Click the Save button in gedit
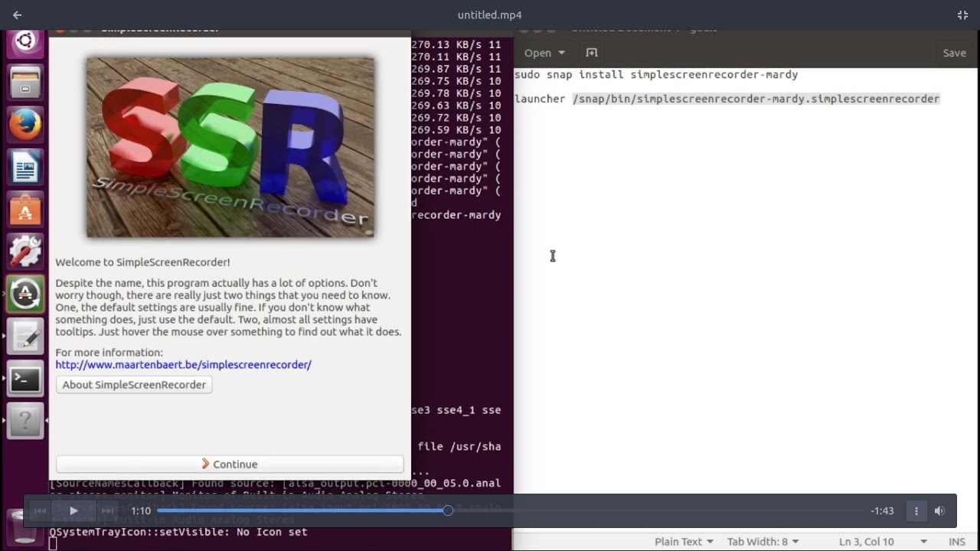 click(x=954, y=53)
